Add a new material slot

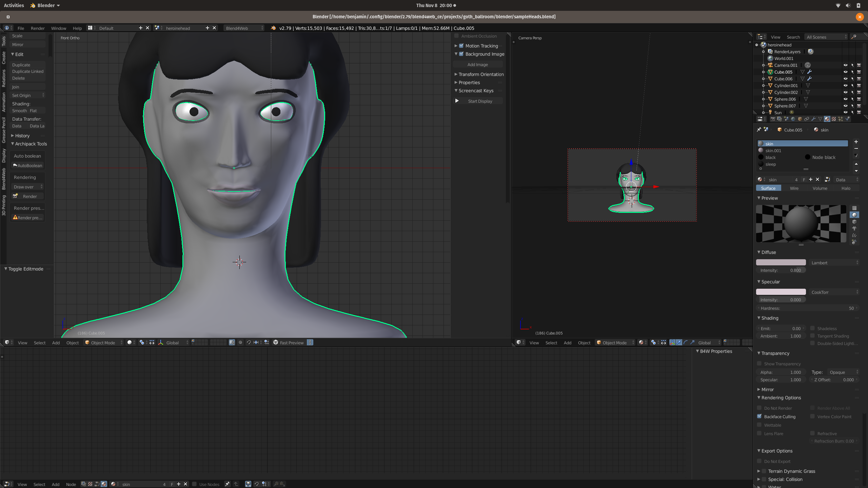(856, 142)
